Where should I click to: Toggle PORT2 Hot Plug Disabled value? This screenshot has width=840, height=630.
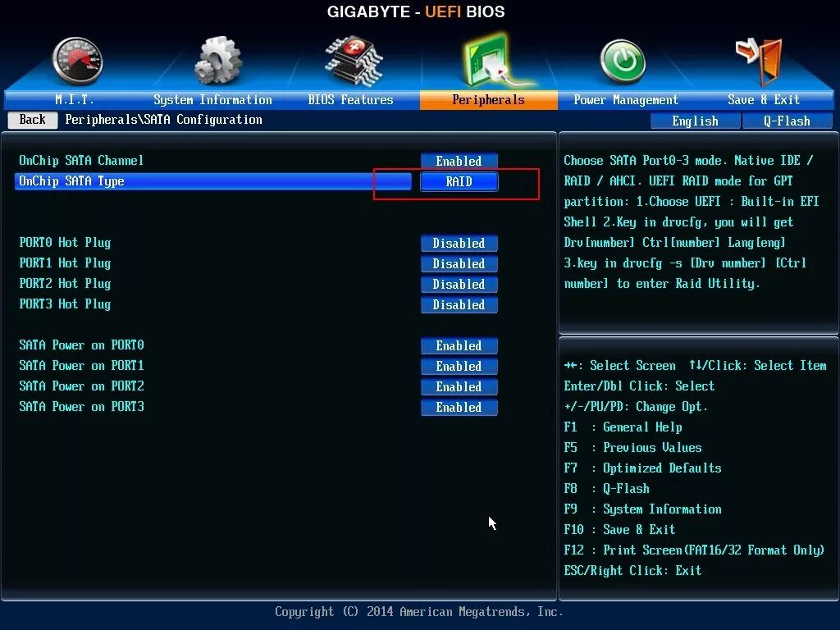point(459,284)
